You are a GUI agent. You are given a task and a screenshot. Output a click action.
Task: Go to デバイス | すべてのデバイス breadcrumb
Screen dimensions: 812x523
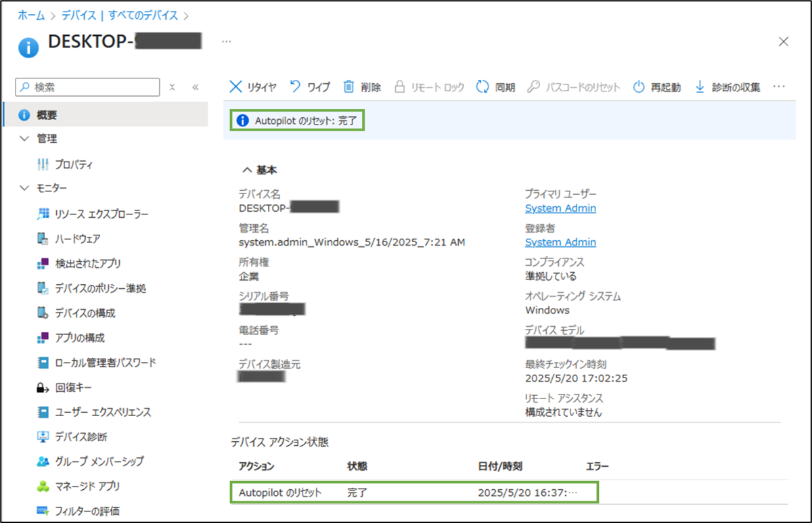[x=120, y=14]
